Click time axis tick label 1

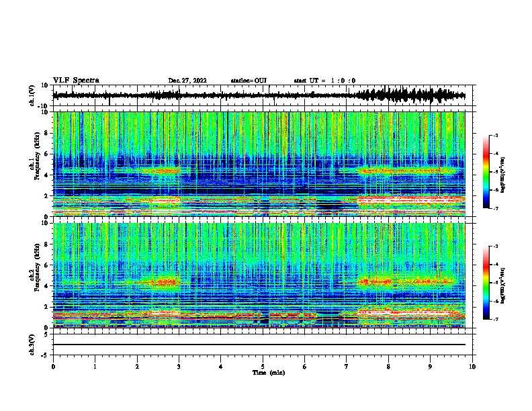coord(95,367)
